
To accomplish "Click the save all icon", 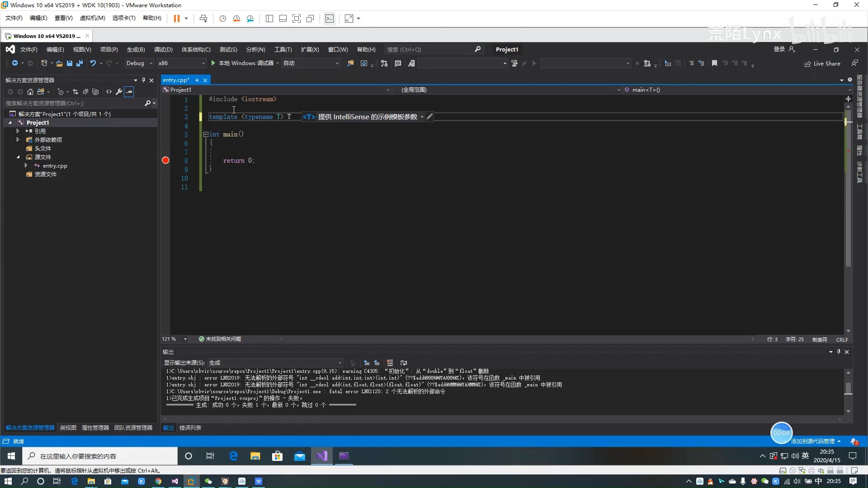I will [80, 63].
